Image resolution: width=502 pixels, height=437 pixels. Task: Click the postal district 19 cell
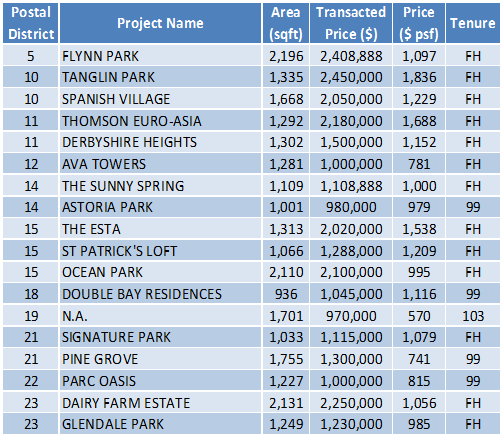coord(31,316)
